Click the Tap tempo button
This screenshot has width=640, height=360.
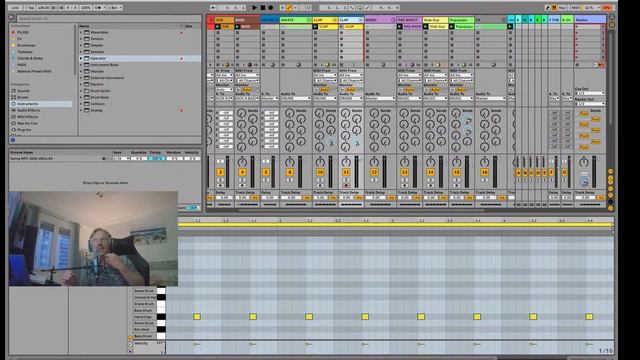(31, 7)
